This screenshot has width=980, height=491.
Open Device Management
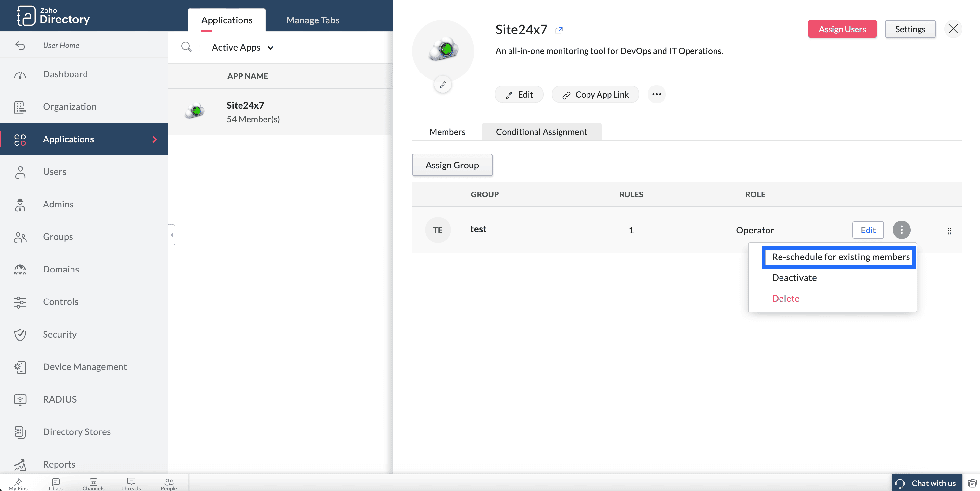coord(85,366)
